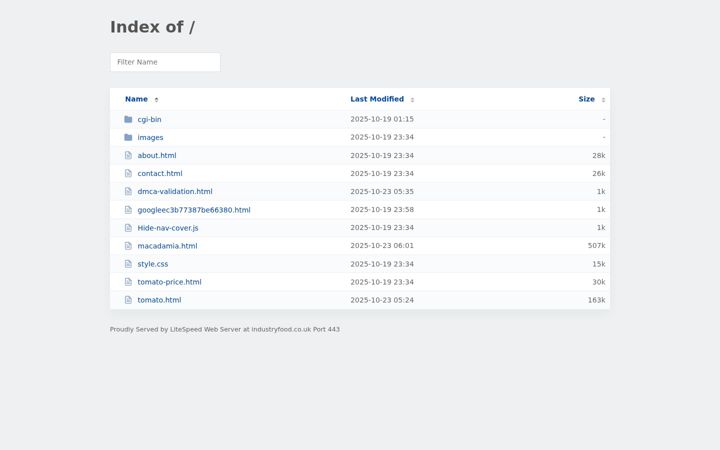Click sort arrows next to Last Modified
Image resolution: width=720 pixels, height=450 pixels.
click(412, 100)
